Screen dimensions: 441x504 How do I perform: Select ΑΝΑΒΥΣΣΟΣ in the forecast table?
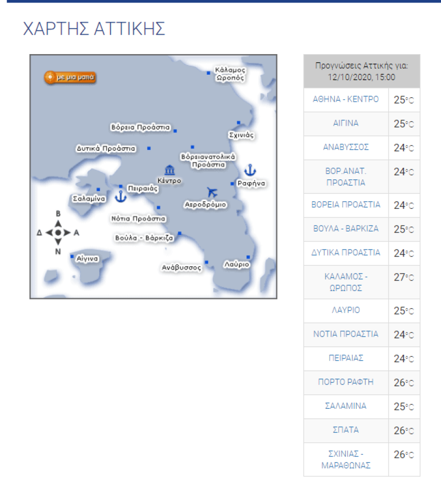coord(346,147)
